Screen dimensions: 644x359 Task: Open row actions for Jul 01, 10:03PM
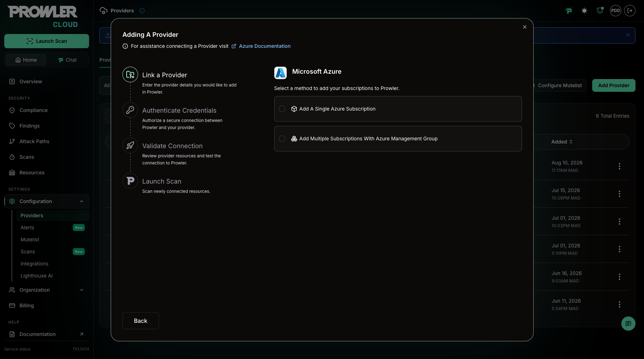[620, 221]
